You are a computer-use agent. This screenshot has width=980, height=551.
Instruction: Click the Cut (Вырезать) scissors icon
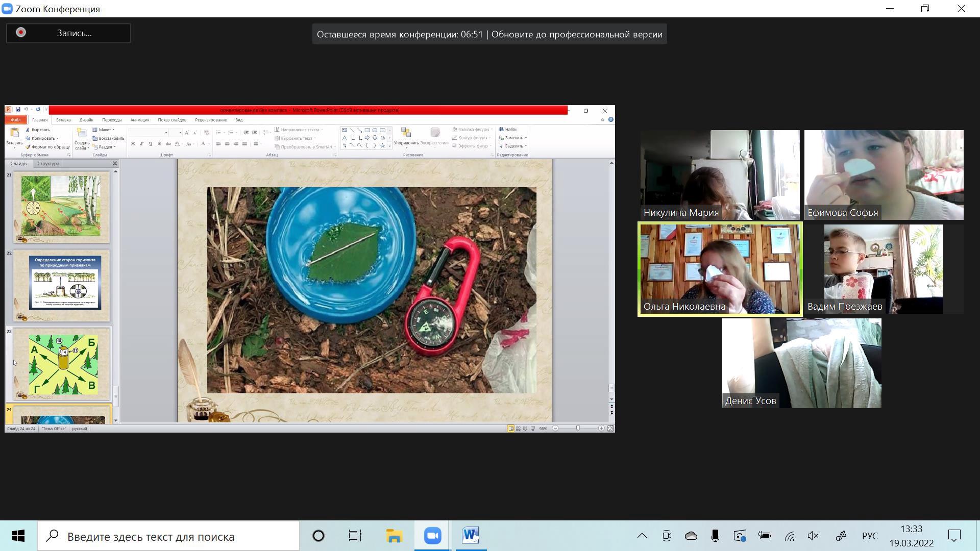coord(28,130)
